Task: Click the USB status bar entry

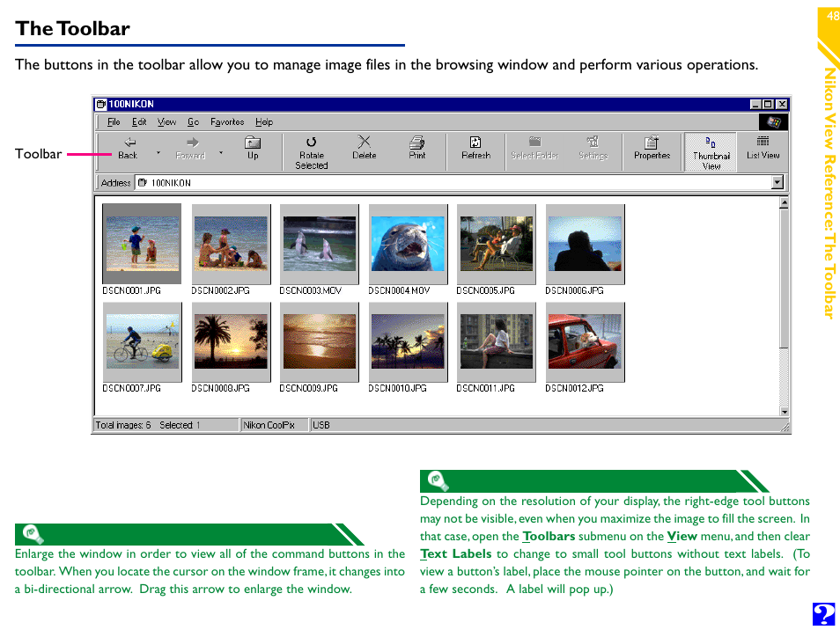Action: [x=321, y=425]
